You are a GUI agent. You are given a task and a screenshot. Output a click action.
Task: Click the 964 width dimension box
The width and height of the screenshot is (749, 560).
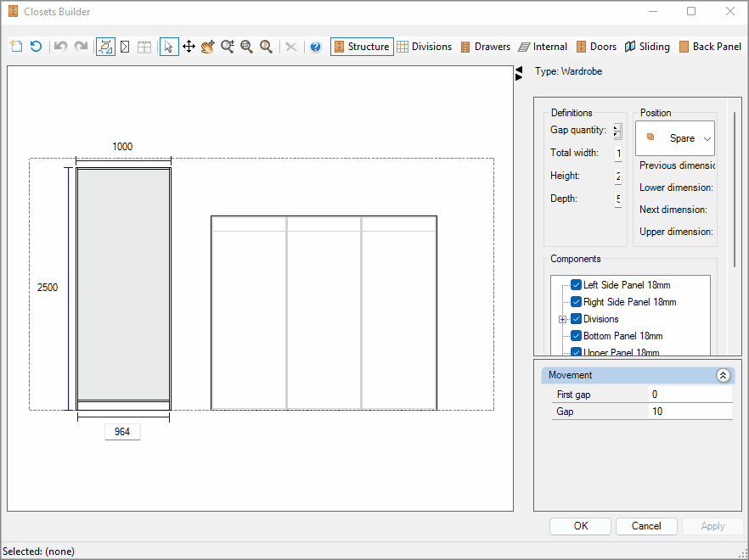tap(122, 432)
